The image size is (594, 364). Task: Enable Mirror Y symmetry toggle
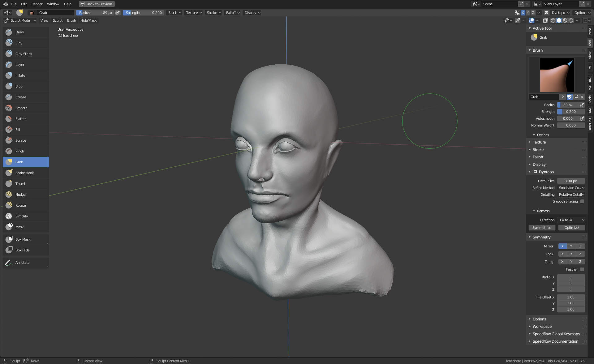(571, 246)
